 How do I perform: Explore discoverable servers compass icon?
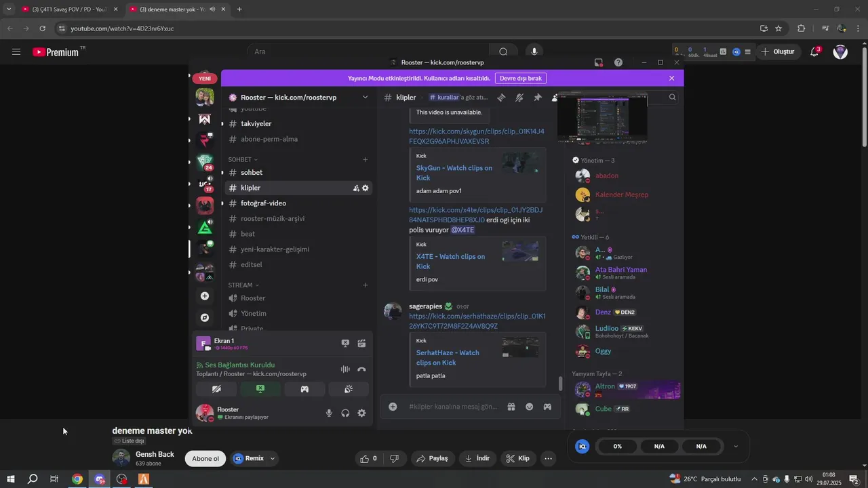[x=205, y=317]
